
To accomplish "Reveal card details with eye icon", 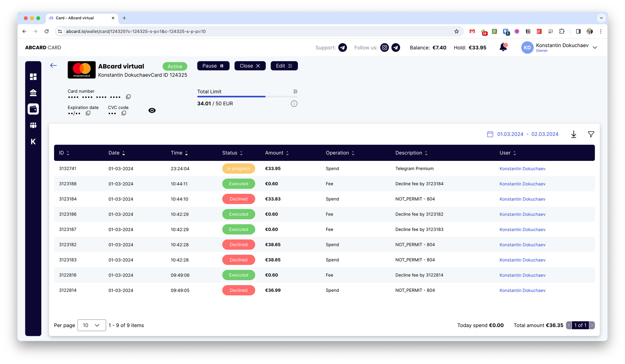I will [152, 110].
